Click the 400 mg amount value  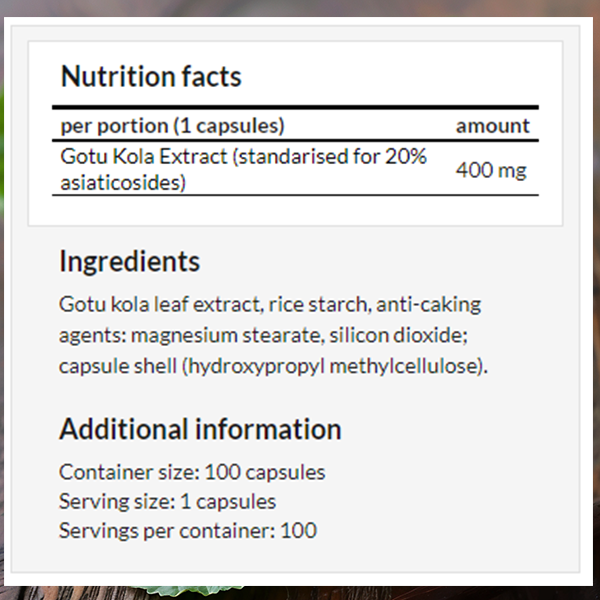491,170
